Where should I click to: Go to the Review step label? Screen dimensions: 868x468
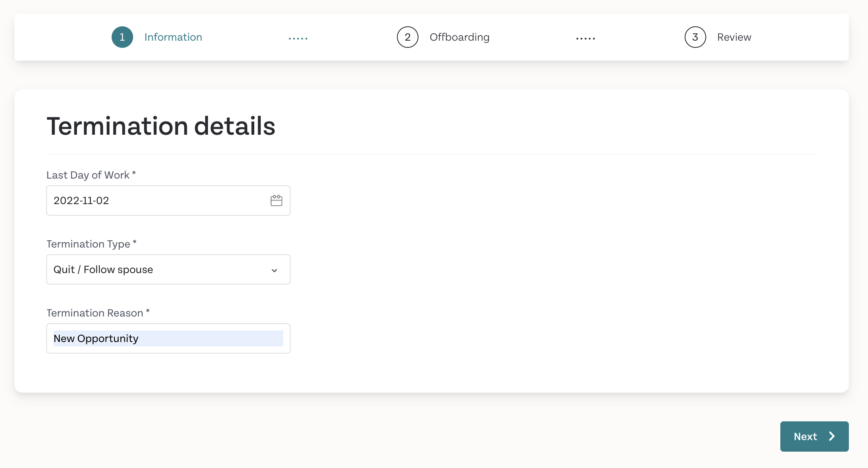734,37
